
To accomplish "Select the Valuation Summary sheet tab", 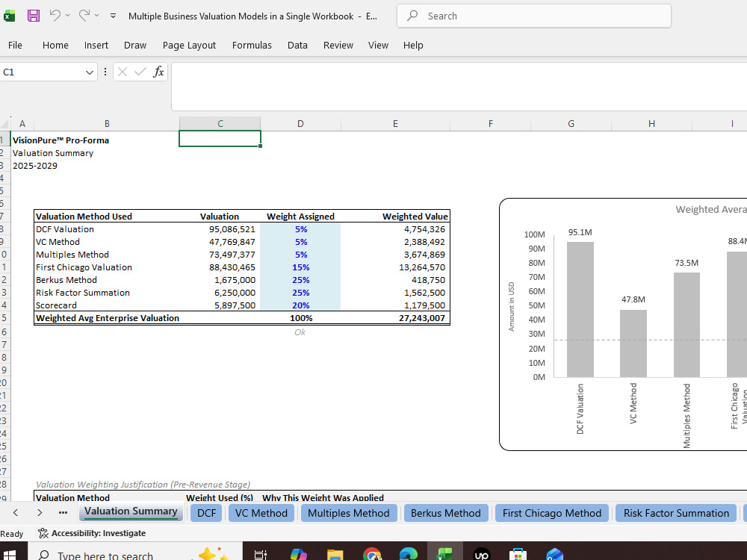I will click(x=131, y=512).
